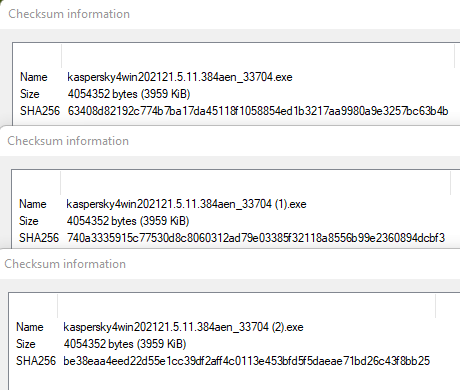Click the SHA256 hash starting with 63408d82

[258, 111]
